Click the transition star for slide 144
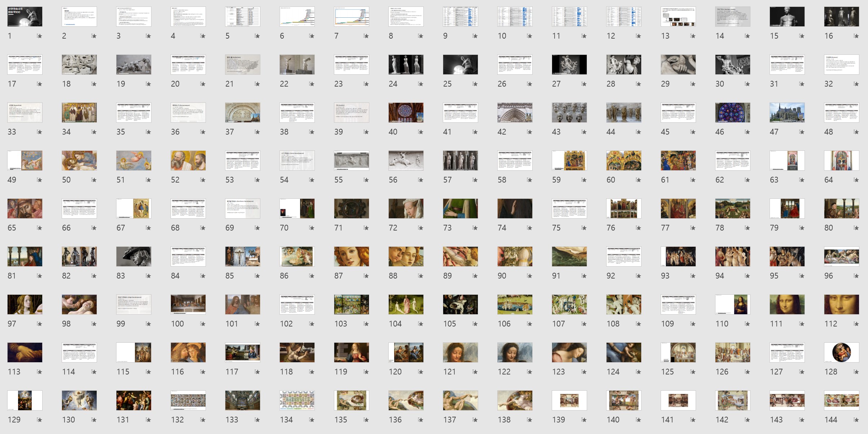The width and height of the screenshot is (868, 434). click(x=856, y=420)
